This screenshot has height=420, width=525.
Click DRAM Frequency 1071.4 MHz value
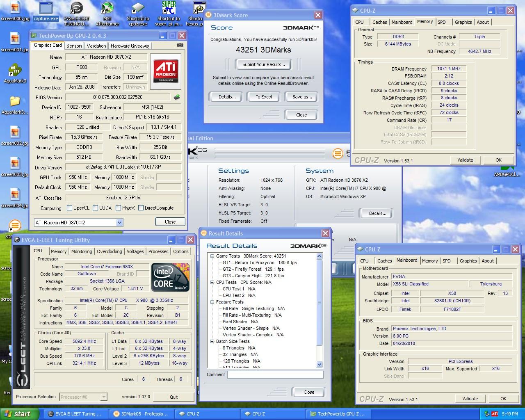pos(449,69)
